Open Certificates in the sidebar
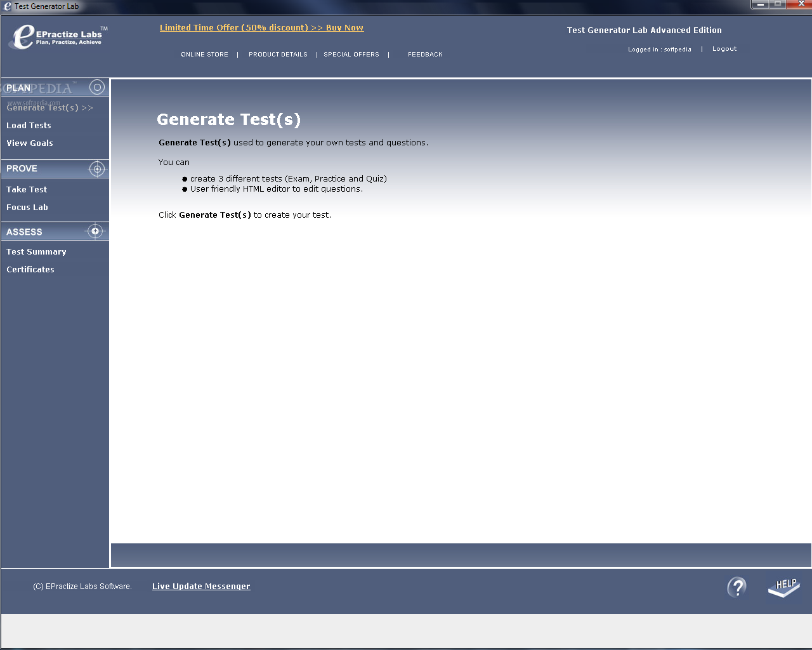 coord(30,270)
